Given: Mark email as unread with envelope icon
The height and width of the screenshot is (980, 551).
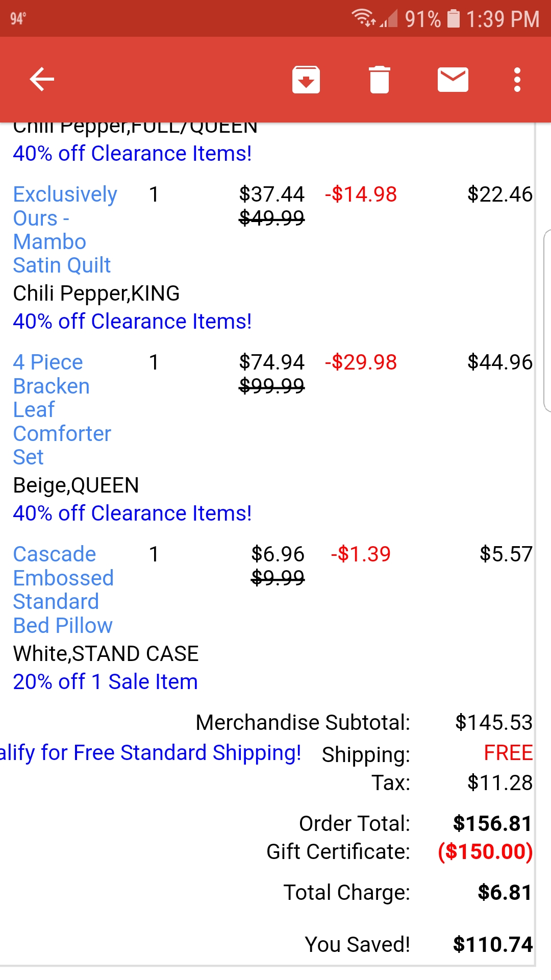Looking at the screenshot, I should pyautogui.click(x=453, y=80).
